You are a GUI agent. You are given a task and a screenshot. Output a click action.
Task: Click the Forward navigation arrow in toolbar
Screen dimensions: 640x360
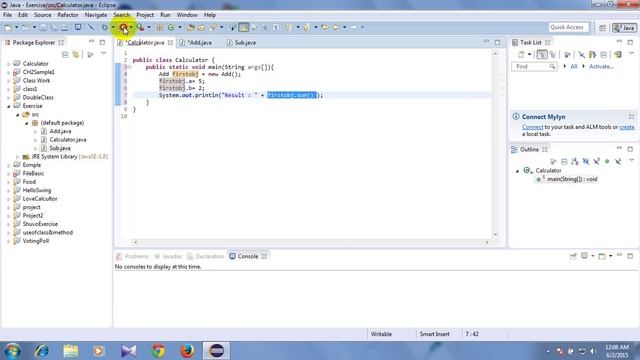[x=353, y=27]
